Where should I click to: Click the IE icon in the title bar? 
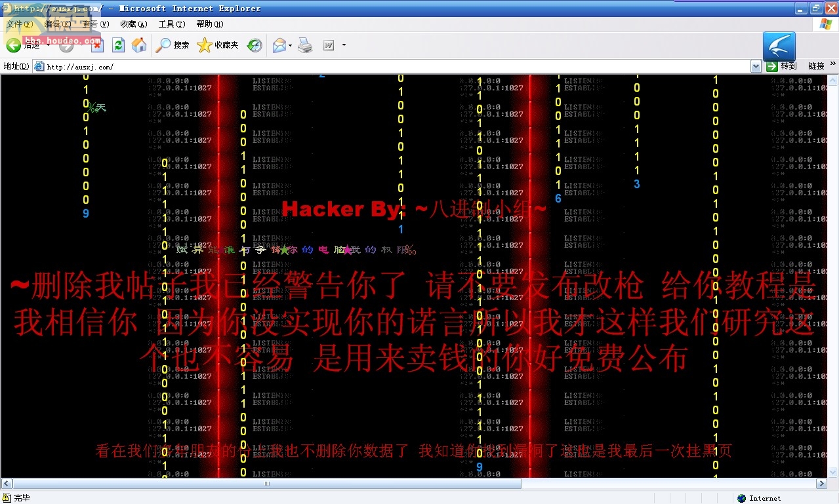[7, 8]
